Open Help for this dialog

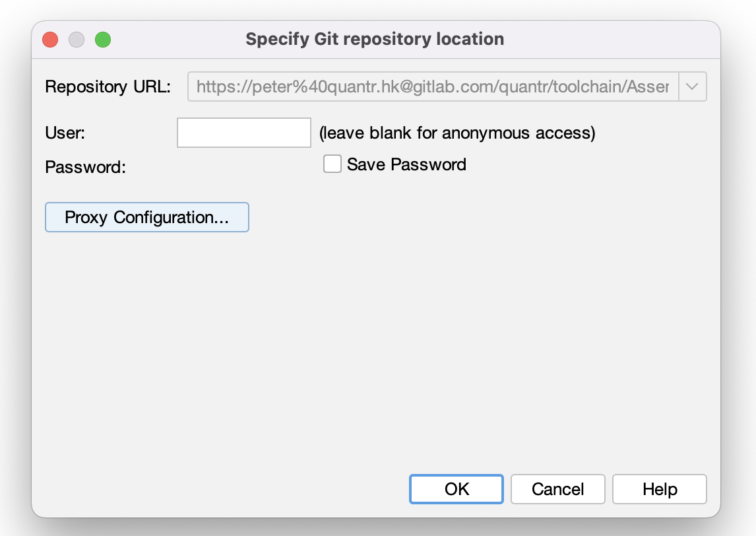(659, 489)
